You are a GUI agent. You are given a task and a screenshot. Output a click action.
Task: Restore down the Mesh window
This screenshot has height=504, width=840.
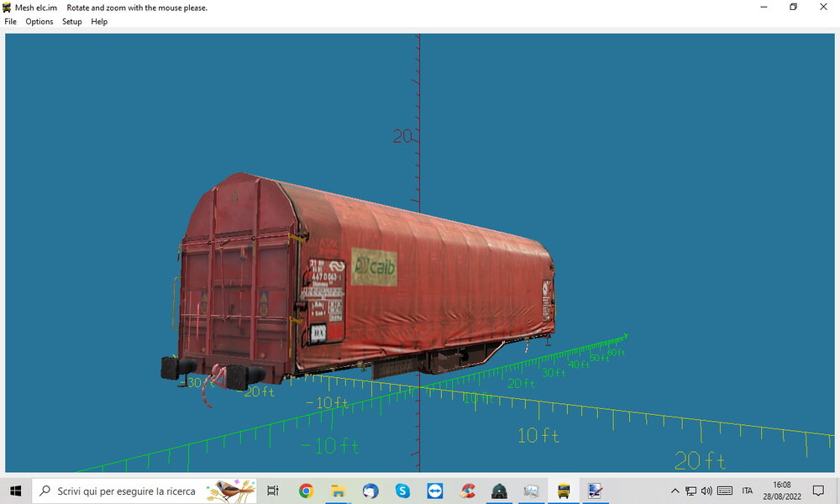tap(794, 7)
